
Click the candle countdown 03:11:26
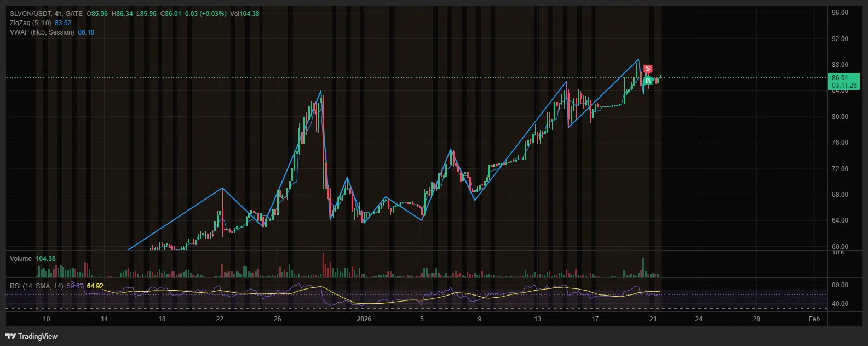(844, 86)
